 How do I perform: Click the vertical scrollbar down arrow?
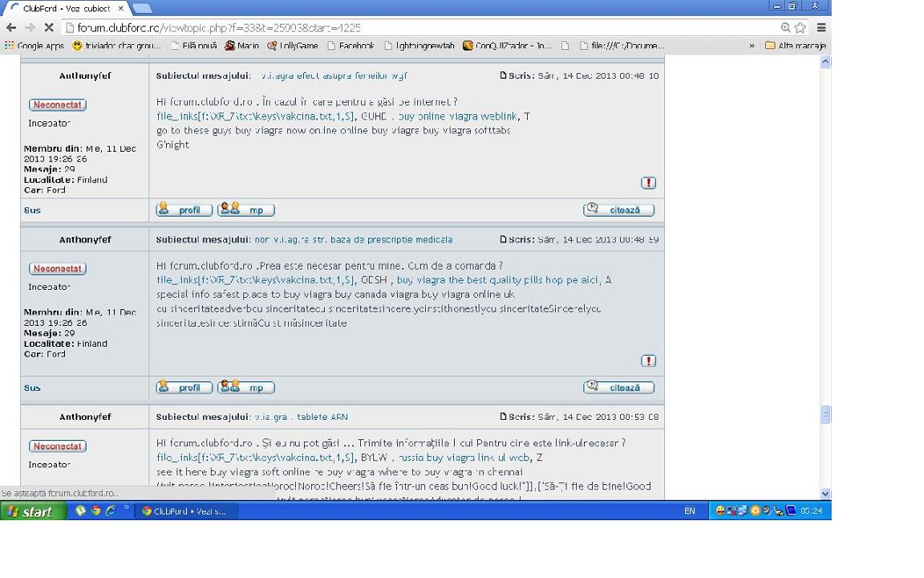tap(825, 494)
